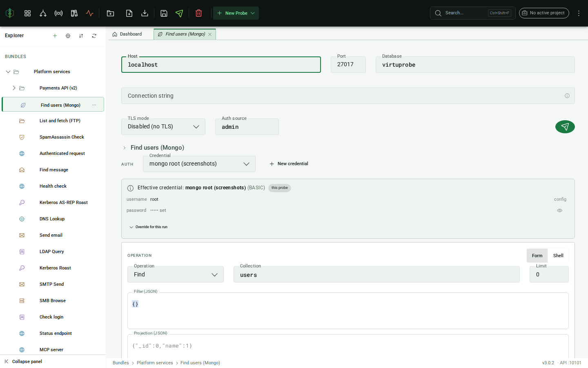This screenshot has width=588, height=368.
Task: Open the TLS mode dropdown
Action: coord(163,127)
